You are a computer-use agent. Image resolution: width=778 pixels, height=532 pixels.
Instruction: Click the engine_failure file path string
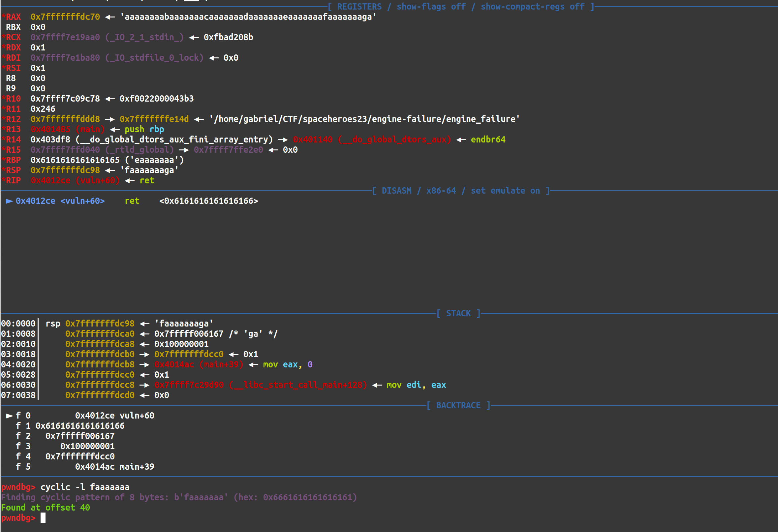tap(364, 119)
